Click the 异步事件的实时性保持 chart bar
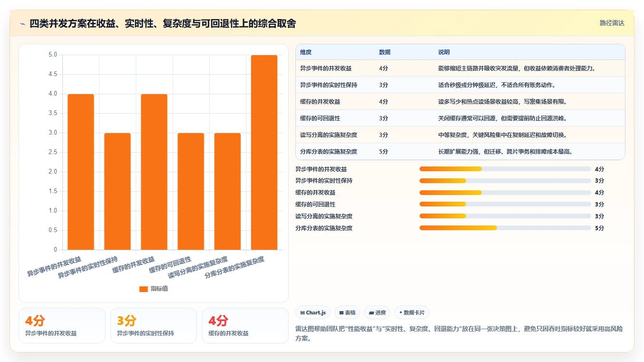The image size is (644, 362). point(117,191)
